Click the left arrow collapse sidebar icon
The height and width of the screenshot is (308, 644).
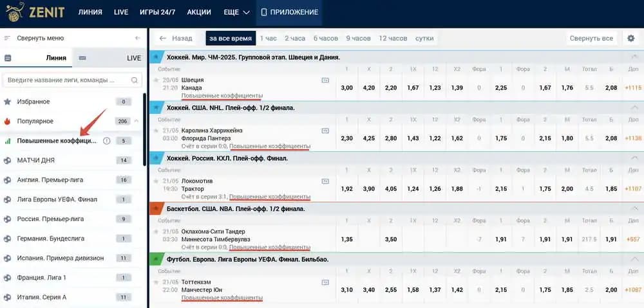tap(138, 38)
